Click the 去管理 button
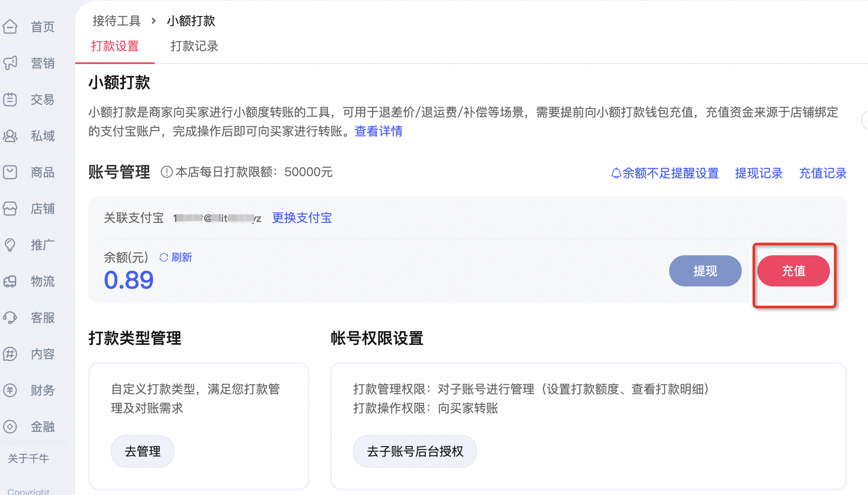Image resolution: width=868 pixels, height=495 pixels. pos(143,451)
